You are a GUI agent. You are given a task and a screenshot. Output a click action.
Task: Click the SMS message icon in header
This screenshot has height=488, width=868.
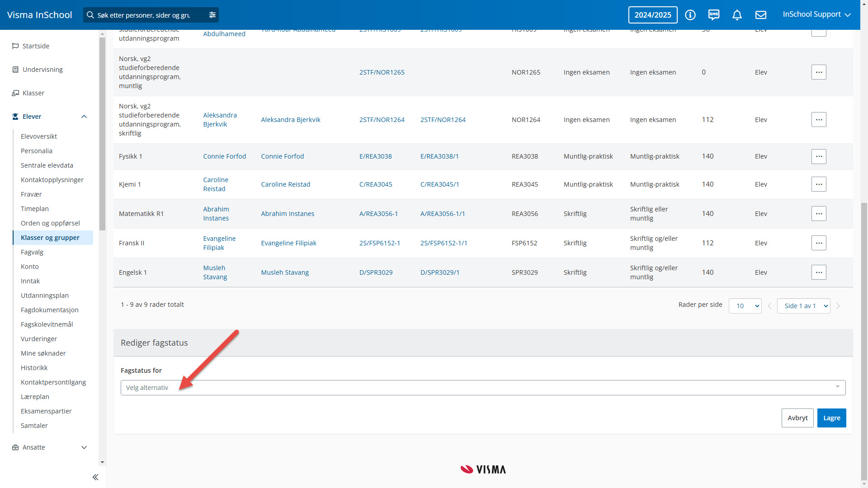click(714, 15)
